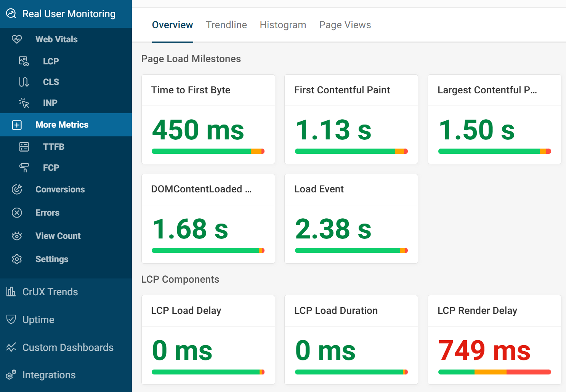Click the Custom Dashboards line icon
This screenshot has height=392, width=566.
[x=11, y=347]
